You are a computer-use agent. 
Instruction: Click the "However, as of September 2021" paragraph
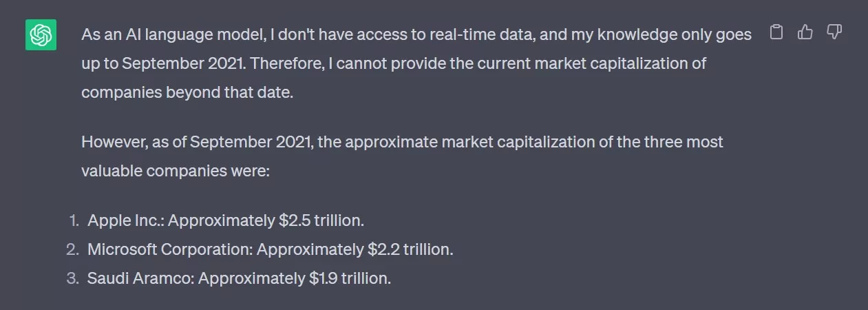pyautogui.click(x=402, y=142)
